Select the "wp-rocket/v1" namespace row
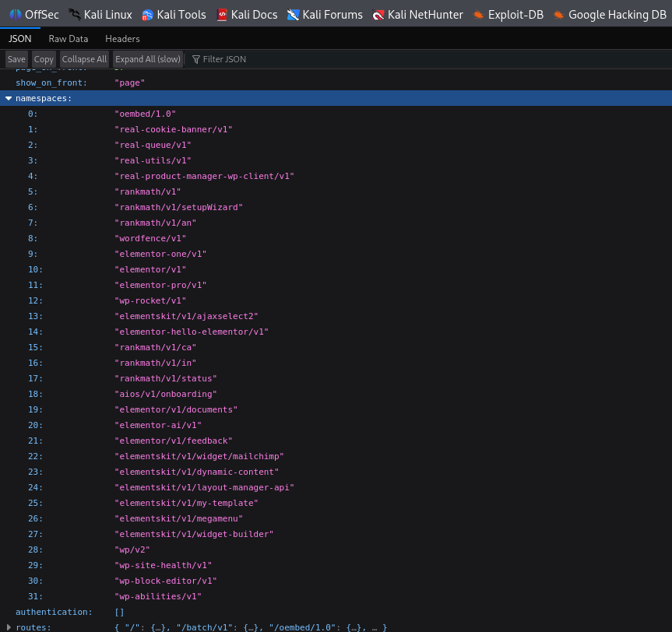The height and width of the screenshot is (632, 672). click(x=150, y=300)
